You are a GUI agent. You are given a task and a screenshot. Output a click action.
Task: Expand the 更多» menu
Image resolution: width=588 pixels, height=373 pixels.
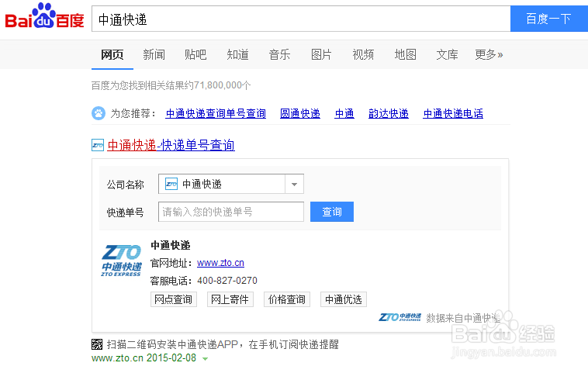489,55
